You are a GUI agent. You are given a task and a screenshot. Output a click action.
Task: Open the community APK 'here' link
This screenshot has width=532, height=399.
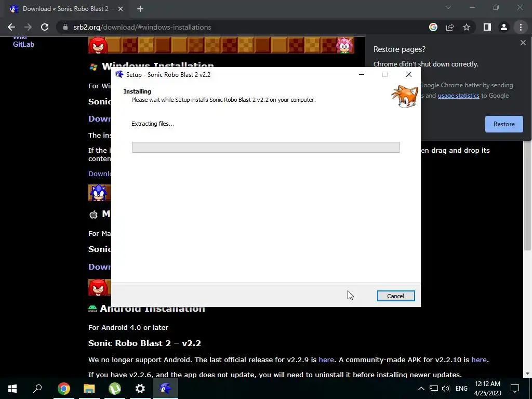point(478,360)
